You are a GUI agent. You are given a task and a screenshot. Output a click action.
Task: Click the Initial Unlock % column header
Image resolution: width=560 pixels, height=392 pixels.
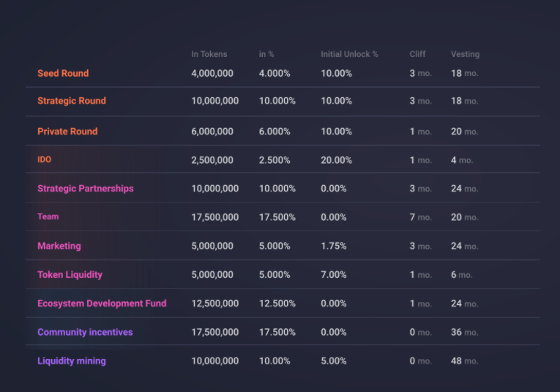[x=349, y=54]
